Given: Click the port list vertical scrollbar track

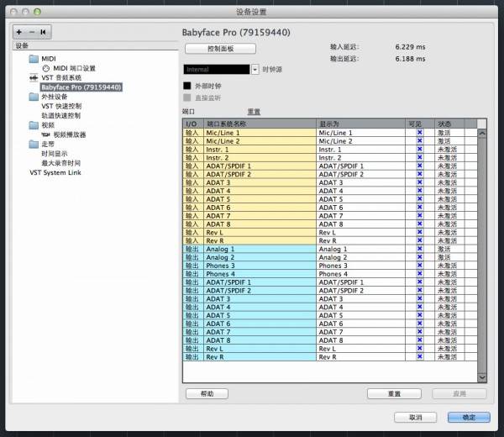Looking at the screenshot, I should 482,255.
